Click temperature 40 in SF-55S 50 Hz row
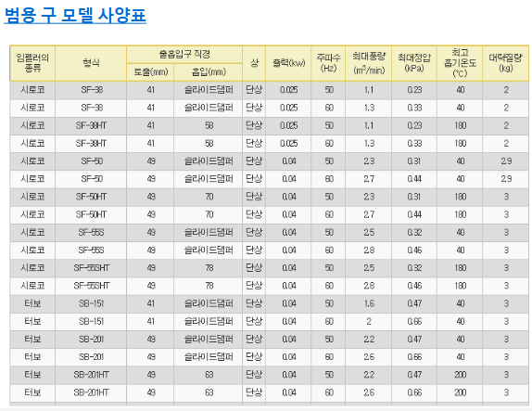This screenshot has height=411, width=532. pyautogui.click(x=461, y=232)
